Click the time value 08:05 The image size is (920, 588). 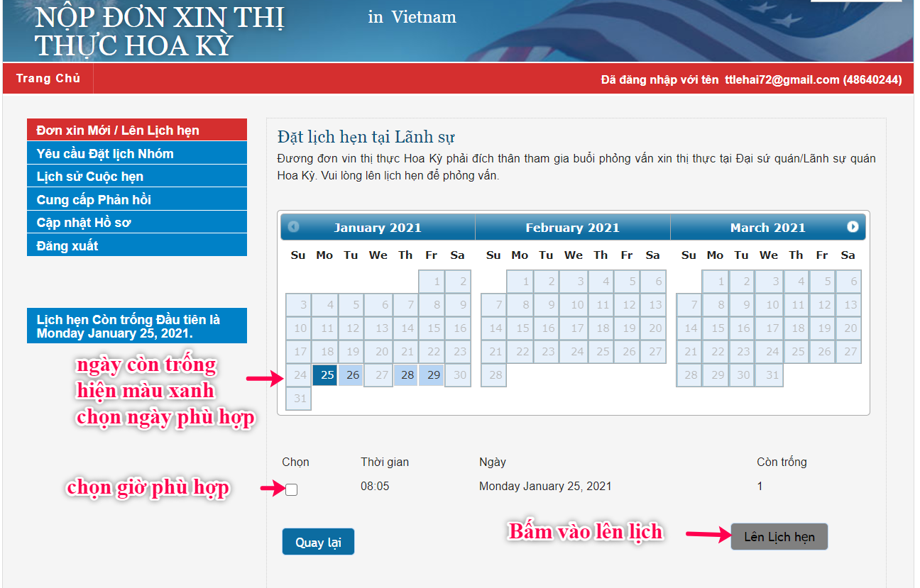375,487
